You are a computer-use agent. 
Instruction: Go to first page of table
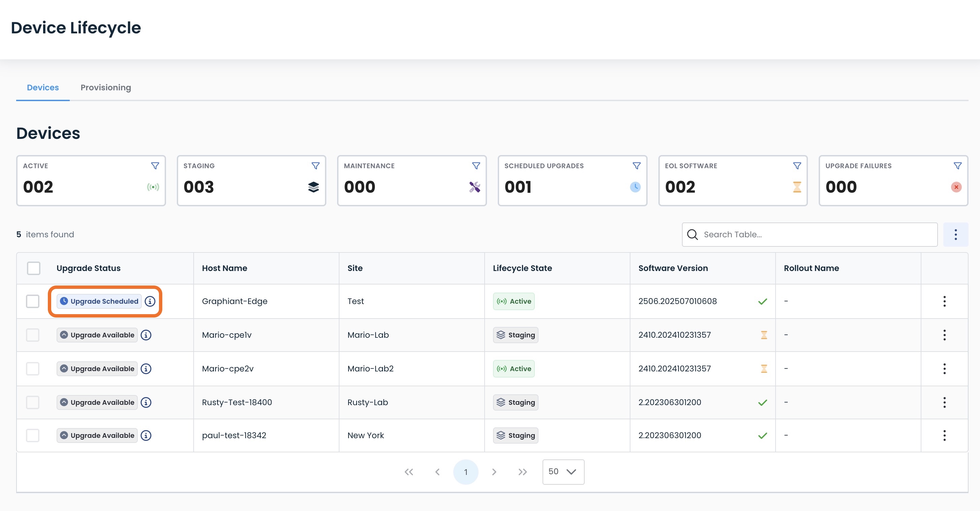coord(409,472)
